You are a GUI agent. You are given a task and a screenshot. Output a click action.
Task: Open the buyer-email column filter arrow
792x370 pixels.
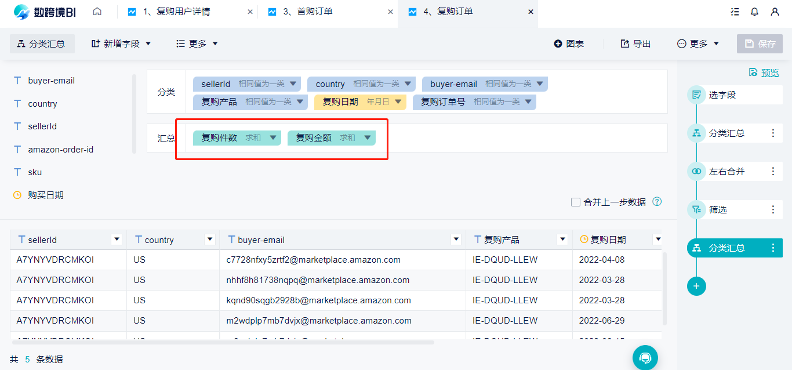456,239
